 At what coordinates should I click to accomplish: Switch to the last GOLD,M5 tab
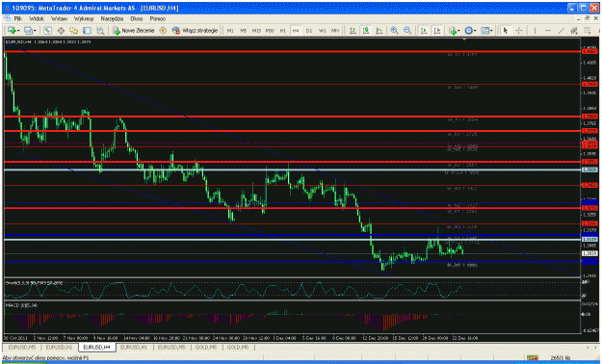click(238, 347)
